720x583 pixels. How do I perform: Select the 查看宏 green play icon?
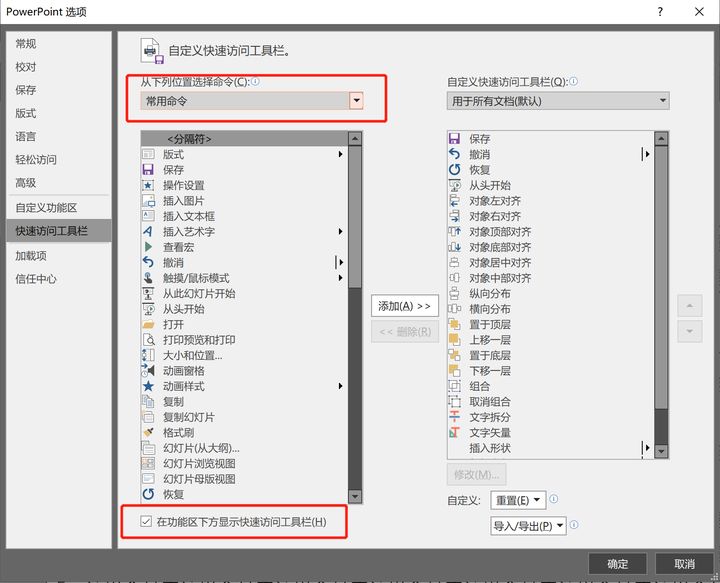(148, 247)
